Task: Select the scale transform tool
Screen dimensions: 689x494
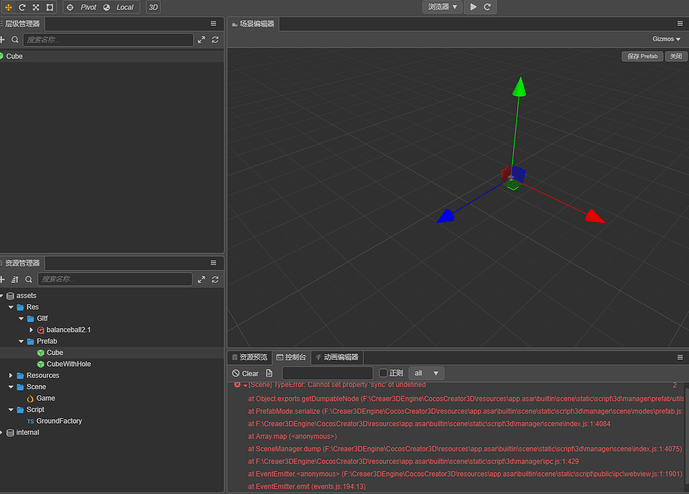Action: [x=36, y=7]
